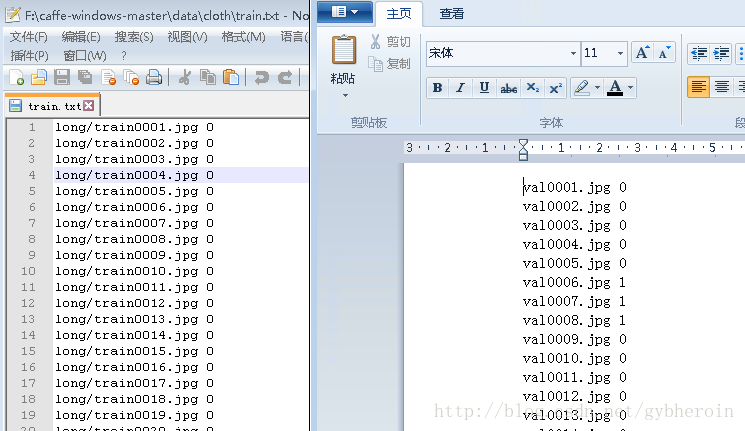Click the indent marker on WordPad ruler

pyautogui.click(x=523, y=149)
